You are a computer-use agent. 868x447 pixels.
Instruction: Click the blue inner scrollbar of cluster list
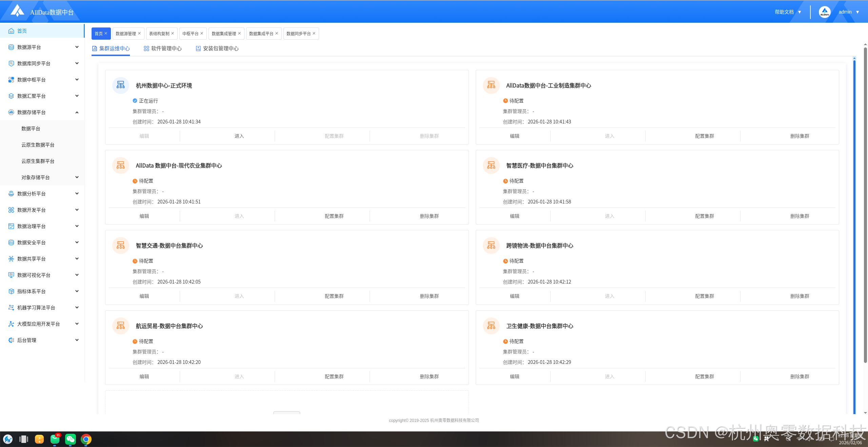[x=854, y=236]
